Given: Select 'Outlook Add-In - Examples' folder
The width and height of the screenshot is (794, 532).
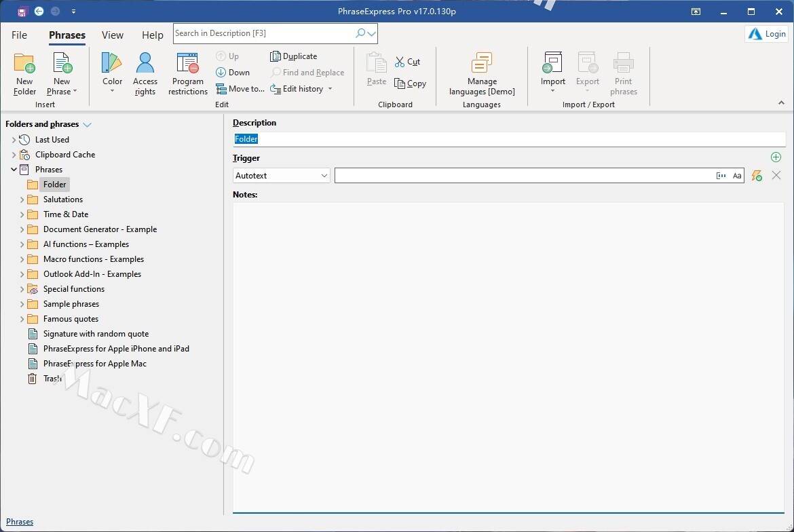Looking at the screenshot, I should click(x=92, y=274).
